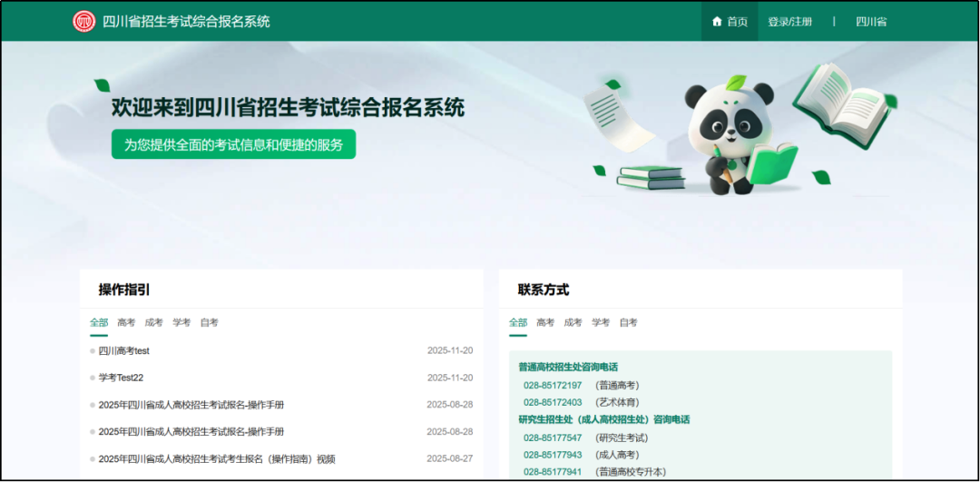Click the green 为您提供全面的考试信息和便捷的服务 banner button
The height and width of the screenshot is (482, 980).
point(233,144)
